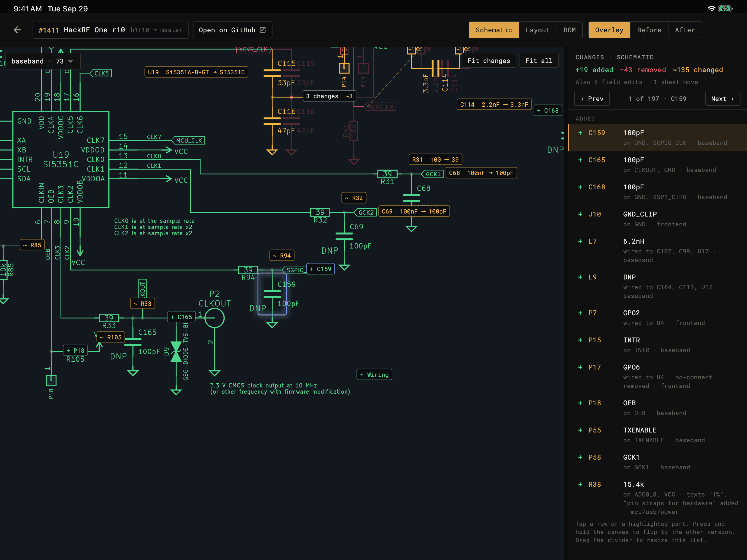The width and height of the screenshot is (747, 560).
Task: Click the + C159 added marker on canvas
Action: (x=321, y=269)
